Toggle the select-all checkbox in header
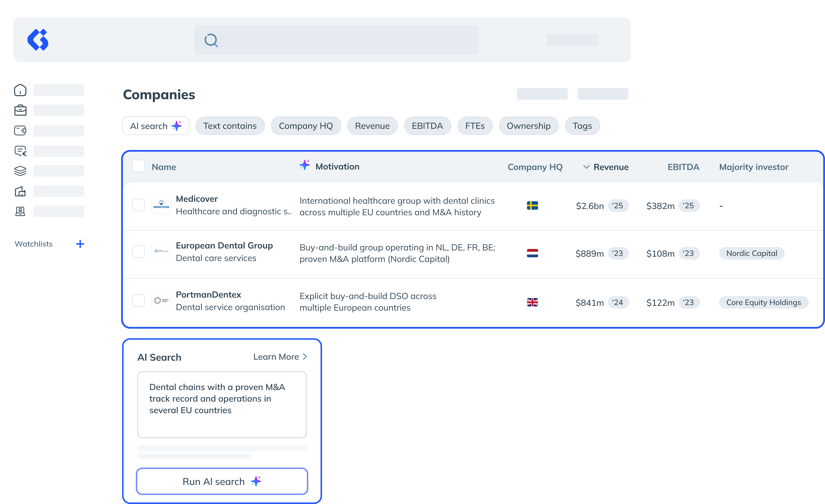Image resolution: width=825 pixels, height=504 pixels. (138, 166)
